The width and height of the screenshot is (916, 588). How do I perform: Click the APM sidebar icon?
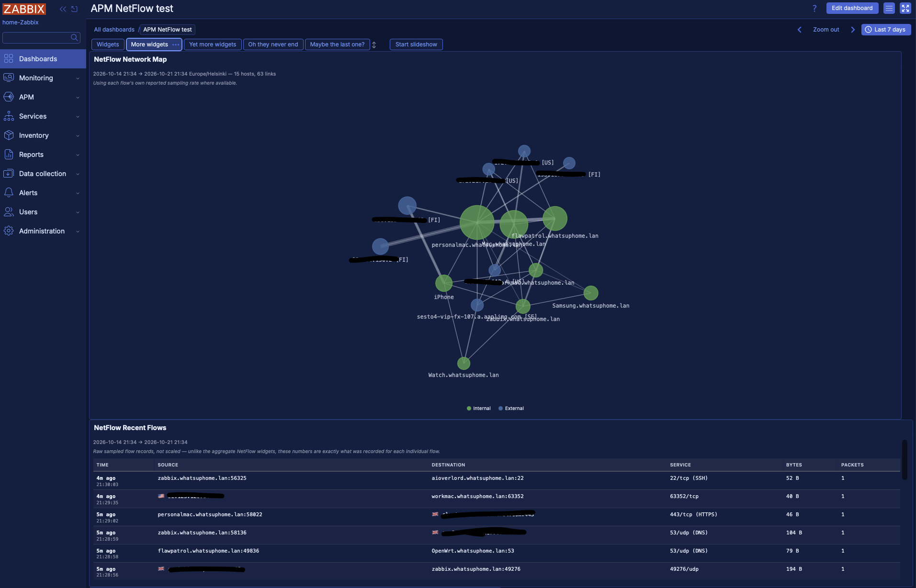pyautogui.click(x=9, y=97)
